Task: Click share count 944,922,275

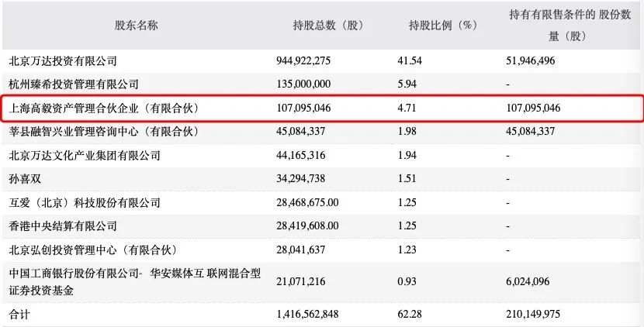Action: tap(303, 60)
